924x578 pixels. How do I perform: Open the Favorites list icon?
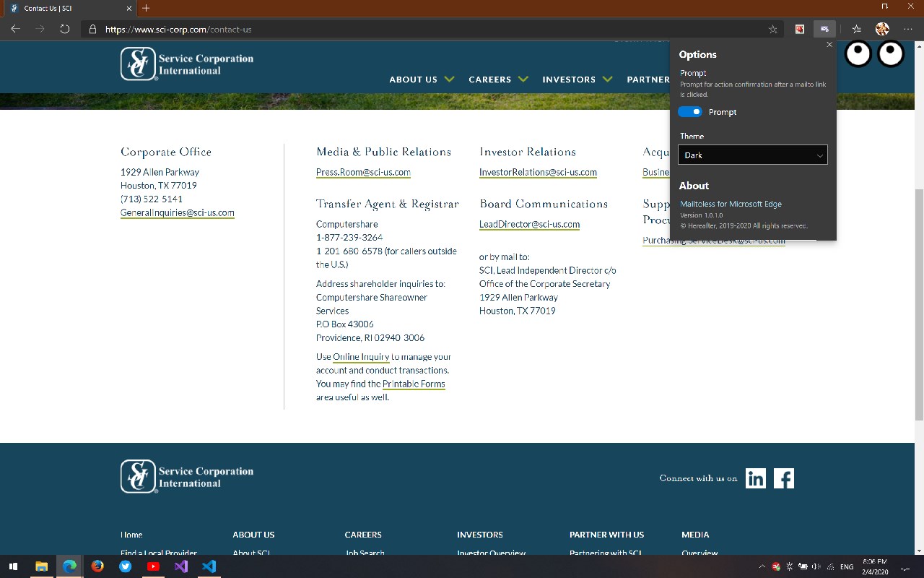pos(857,29)
